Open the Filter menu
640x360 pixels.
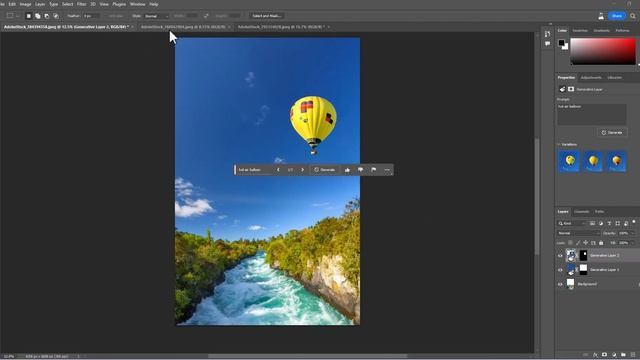(x=82, y=4)
